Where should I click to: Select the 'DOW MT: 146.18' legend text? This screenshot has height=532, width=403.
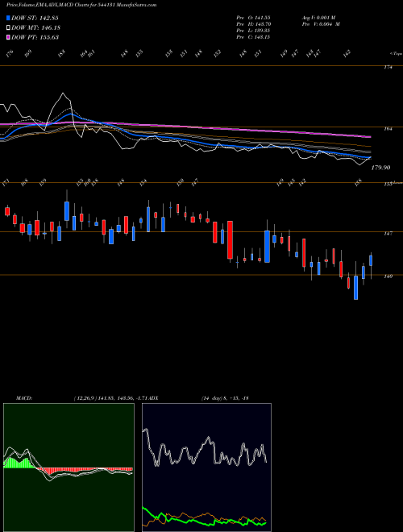[x=36, y=28]
